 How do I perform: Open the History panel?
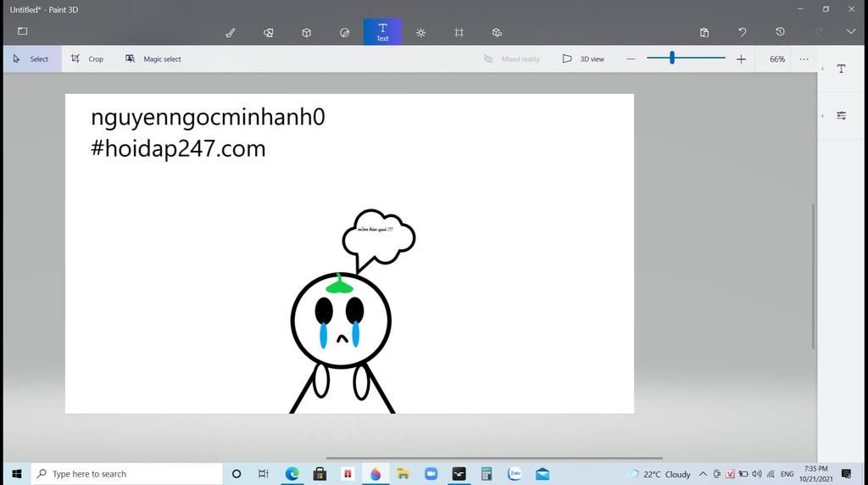pos(780,31)
